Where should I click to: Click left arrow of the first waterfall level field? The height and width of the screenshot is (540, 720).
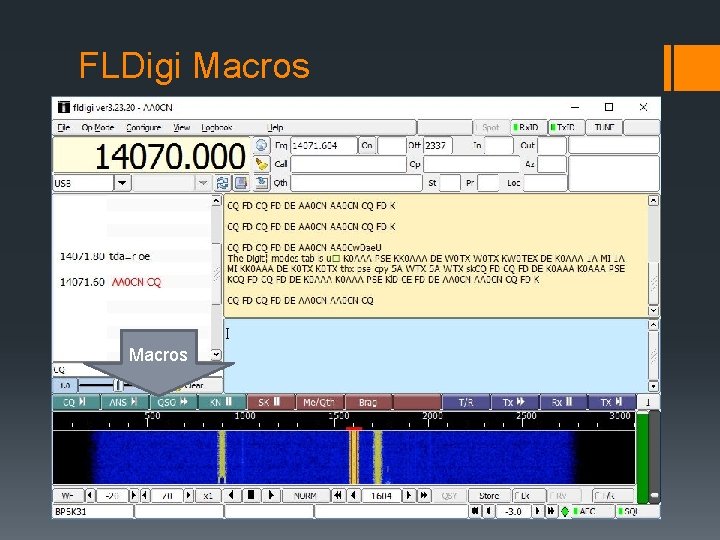click(x=90, y=495)
